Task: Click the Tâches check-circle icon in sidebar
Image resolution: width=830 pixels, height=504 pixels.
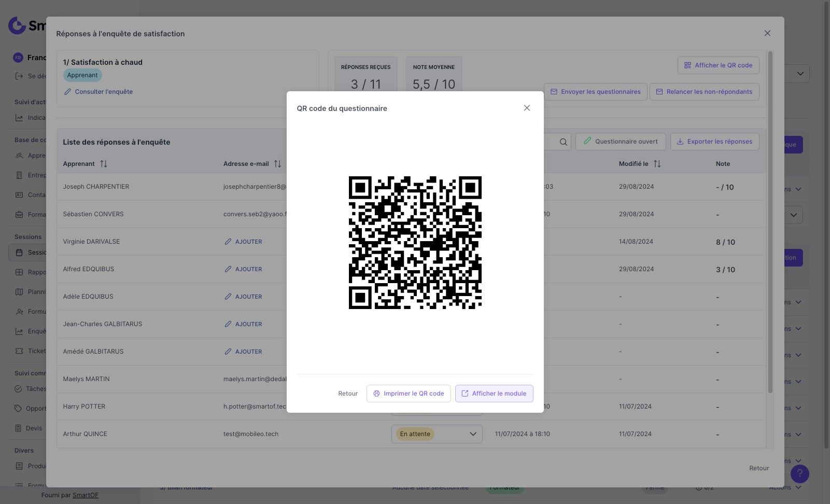Action: tap(18, 389)
